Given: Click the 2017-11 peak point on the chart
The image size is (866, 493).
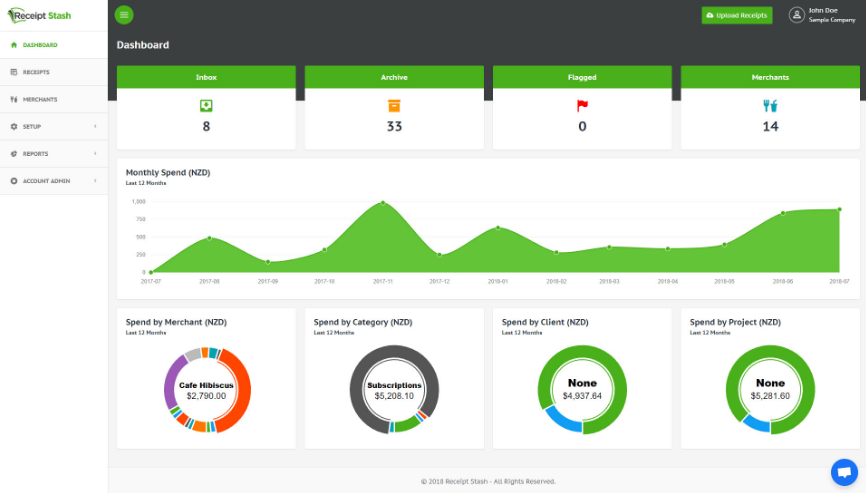Looking at the screenshot, I should (x=382, y=203).
